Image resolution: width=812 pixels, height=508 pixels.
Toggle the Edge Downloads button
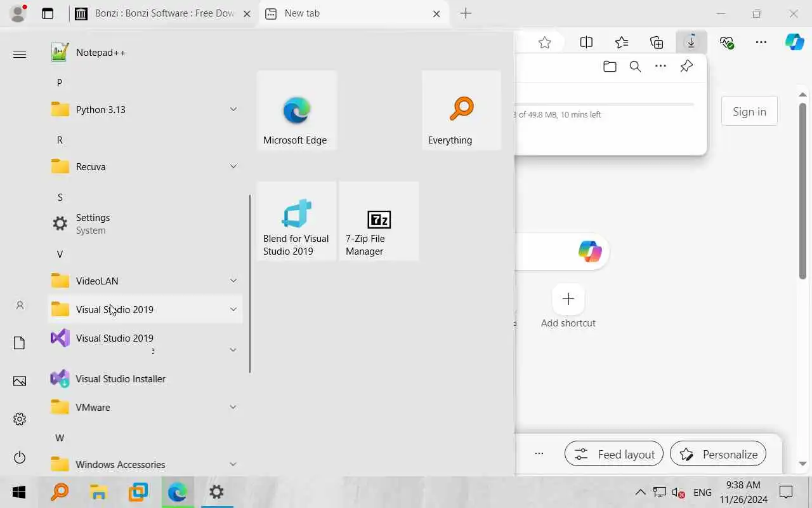691,43
